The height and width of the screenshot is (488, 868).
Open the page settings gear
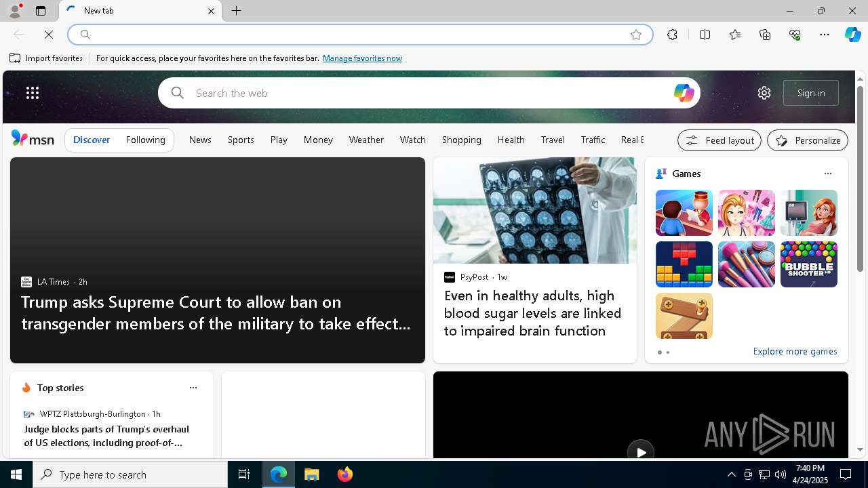[x=764, y=93]
